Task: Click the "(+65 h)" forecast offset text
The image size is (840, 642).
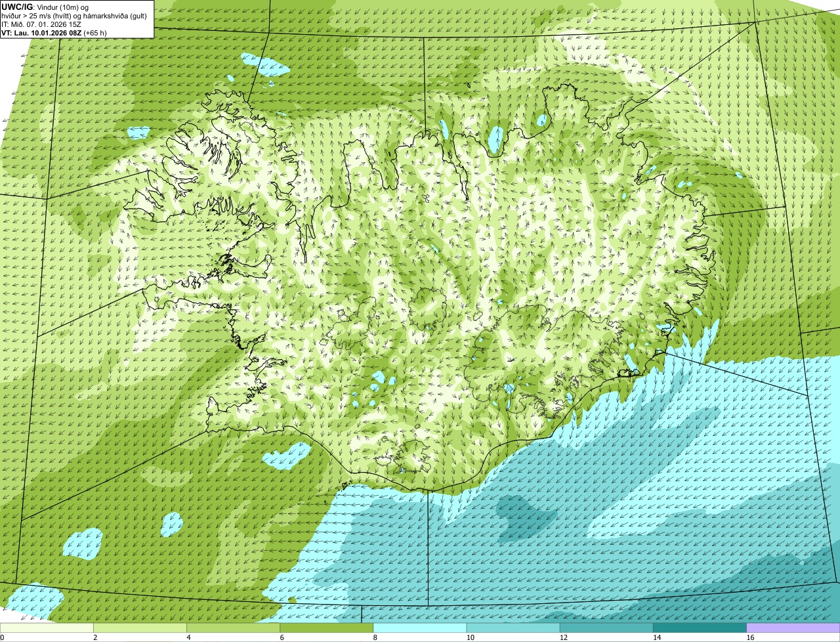Action: pos(94,32)
